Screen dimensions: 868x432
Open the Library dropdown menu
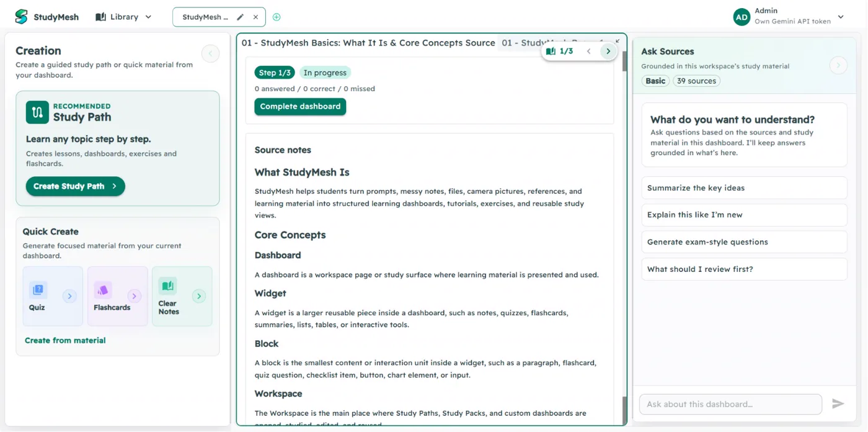[123, 17]
